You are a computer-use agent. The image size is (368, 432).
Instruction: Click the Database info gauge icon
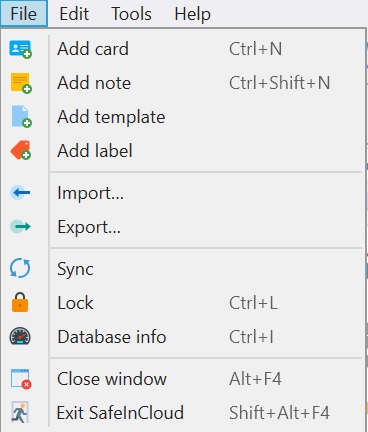click(x=20, y=336)
